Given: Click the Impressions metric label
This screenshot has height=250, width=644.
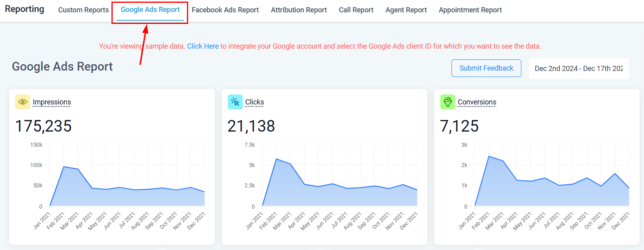Looking at the screenshot, I should click(x=52, y=102).
